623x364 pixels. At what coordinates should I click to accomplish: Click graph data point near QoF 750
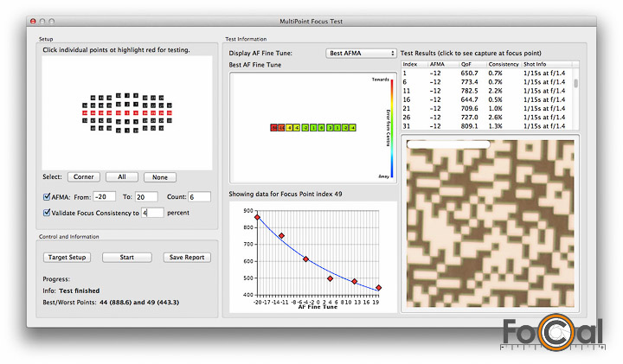click(282, 236)
